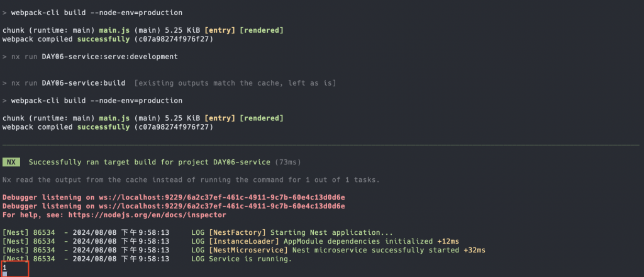Open the nodejs.org inspector docs link
This screenshot has height=277, width=644.
tap(147, 215)
